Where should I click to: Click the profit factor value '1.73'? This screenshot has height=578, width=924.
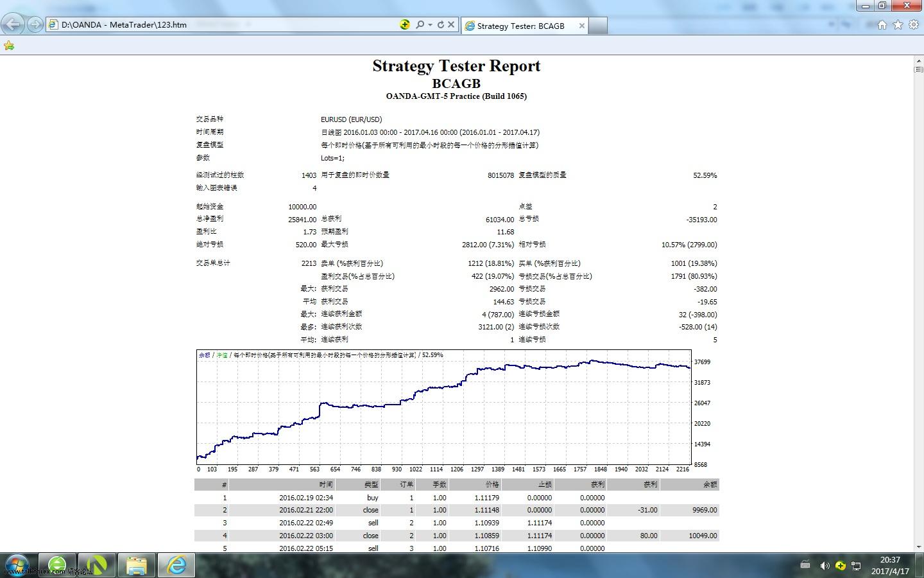[x=310, y=232]
